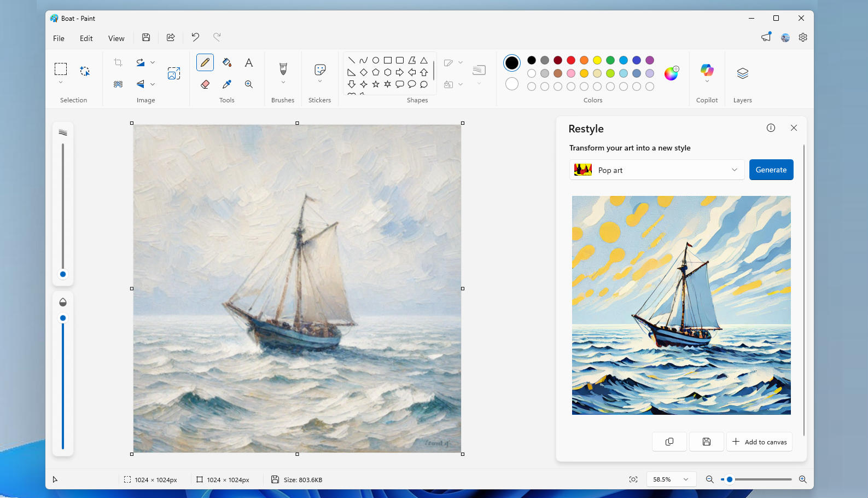The height and width of the screenshot is (498, 868).
Task: Pick the red color swatch
Action: pyautogui.click(x=571, y=60)
